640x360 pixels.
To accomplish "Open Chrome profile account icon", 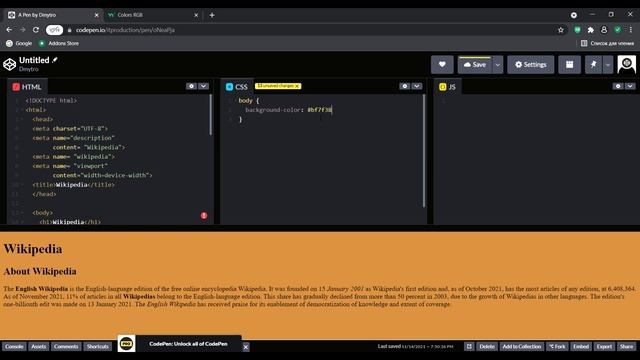I will [x=604, y=30].
